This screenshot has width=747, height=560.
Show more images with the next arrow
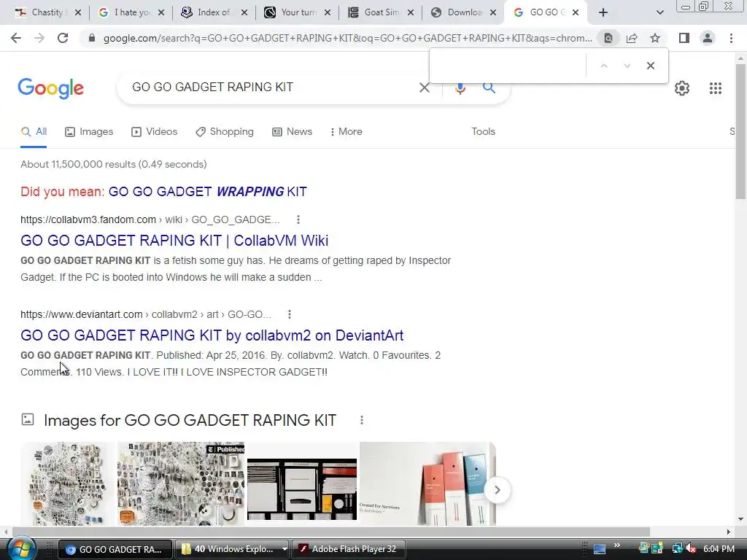(x=497, y=490)
